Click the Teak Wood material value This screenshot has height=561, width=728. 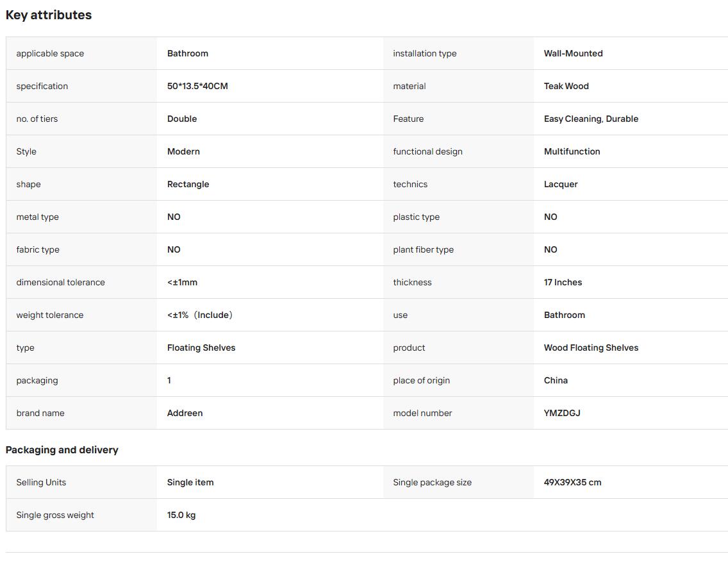566,86
